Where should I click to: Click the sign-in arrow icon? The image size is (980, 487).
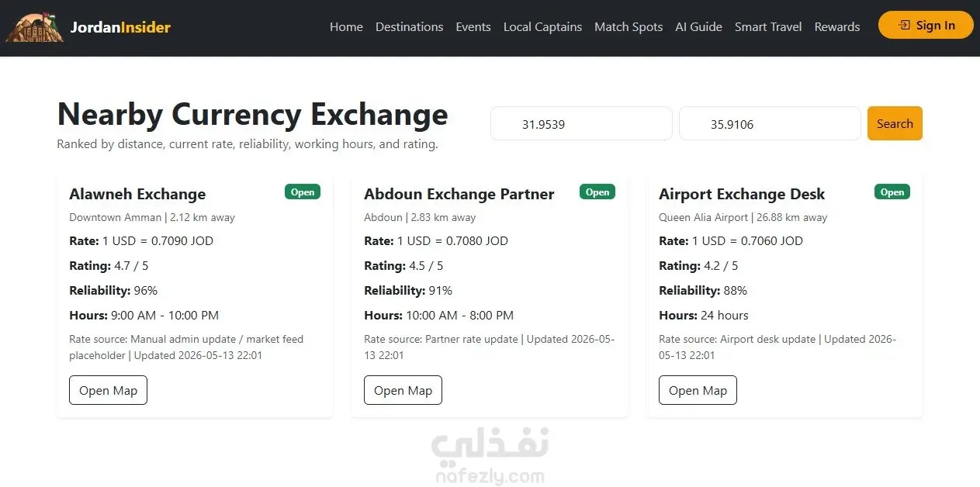tap(904, 26)
